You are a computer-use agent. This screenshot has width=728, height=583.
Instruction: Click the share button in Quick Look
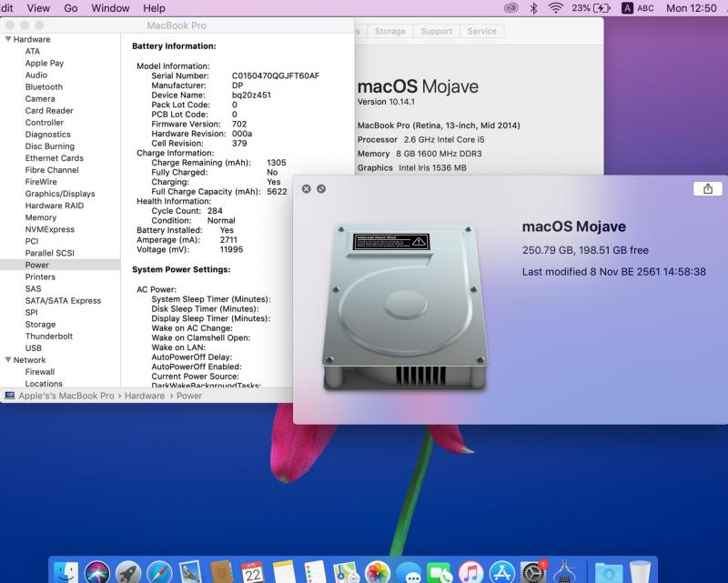(x=708, y=189)
